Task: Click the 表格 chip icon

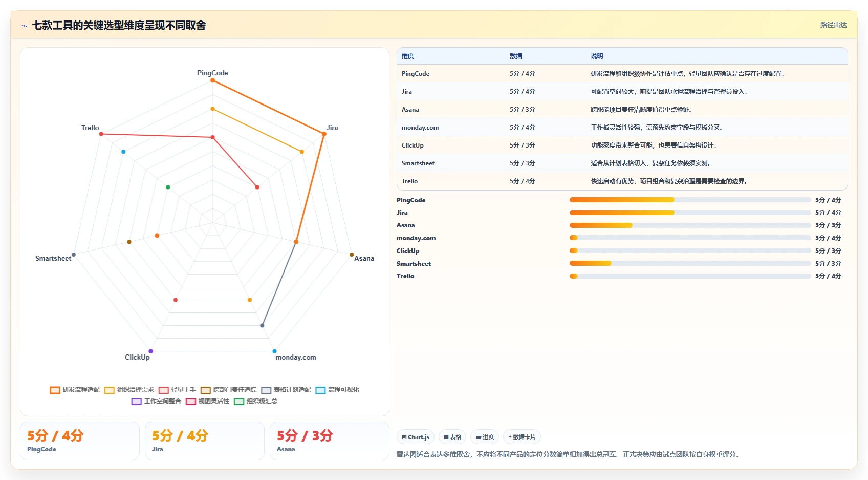Action: click(x=446, y=437)
